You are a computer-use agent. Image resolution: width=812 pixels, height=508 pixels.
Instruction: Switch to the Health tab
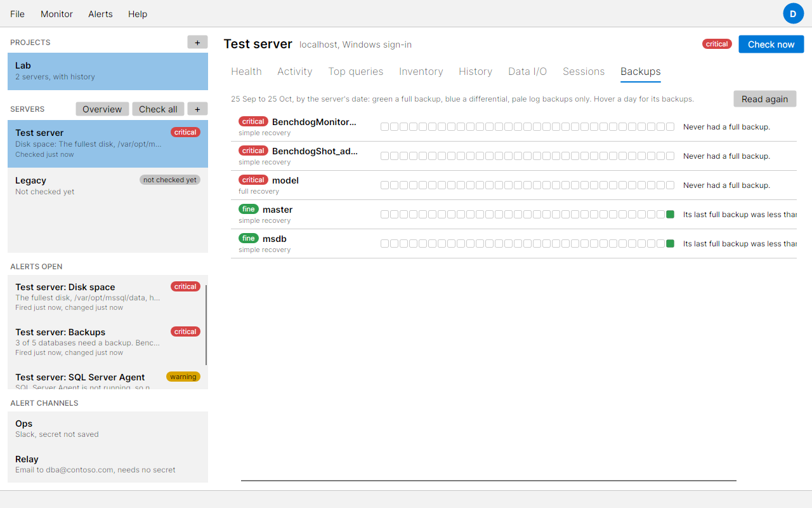pos(246,72)
